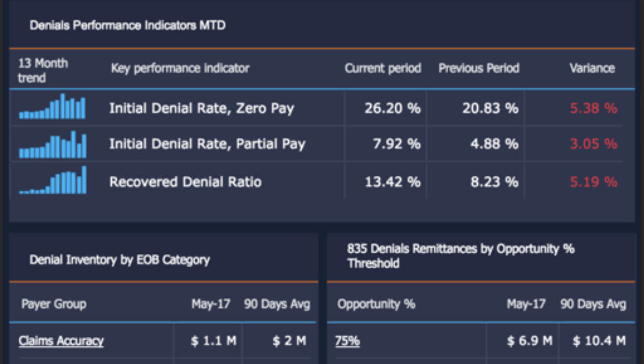Switch to the 835 Denials Remittances panel

point(461,256)
